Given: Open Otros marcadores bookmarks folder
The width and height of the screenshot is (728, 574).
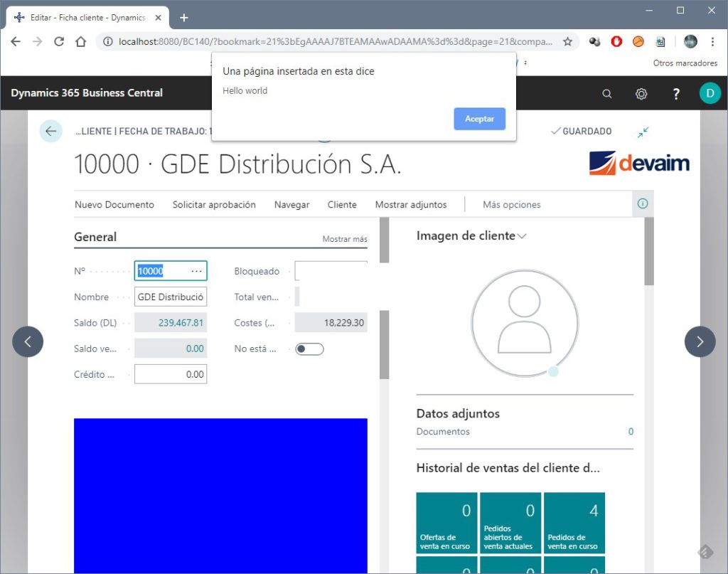Looking at the screenshot, I should [x=685, y=63].
